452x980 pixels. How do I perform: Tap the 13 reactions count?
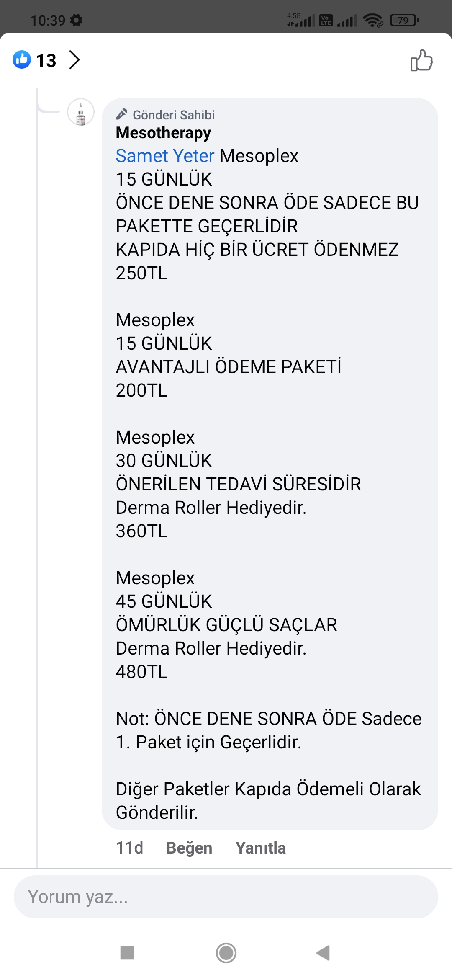[46, 60]
